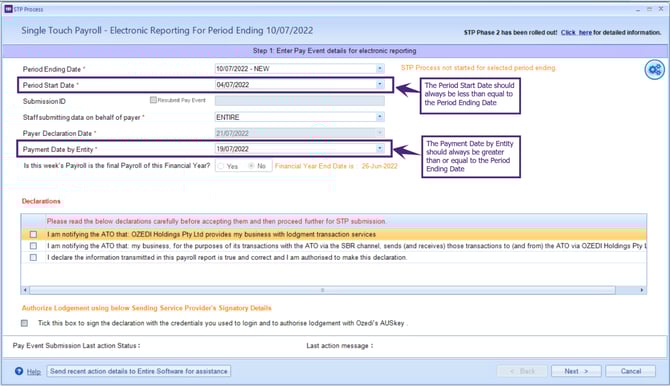Expand the Period Ending Date dropdown
This screenshot has height=386, width=670.
pyautogui.click(x=379, y=68)
